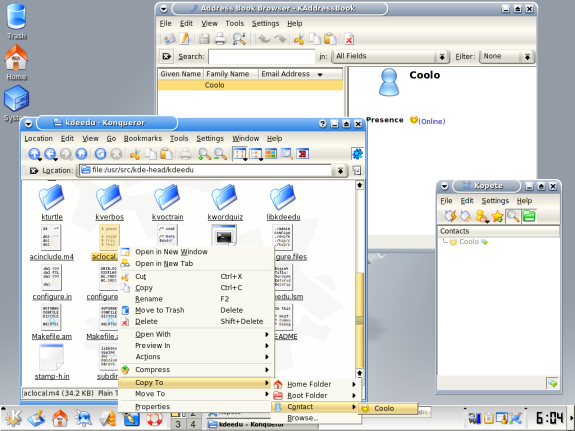Click the Zoom In magnifier in Konqueror toolbar
Image resolution: width=575 pixels, height=431 pixels.
click(x=204, y=154)
